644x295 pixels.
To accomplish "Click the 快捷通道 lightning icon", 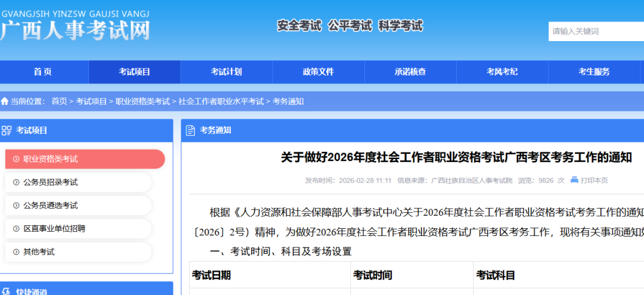I will click(x=7, y=291).
